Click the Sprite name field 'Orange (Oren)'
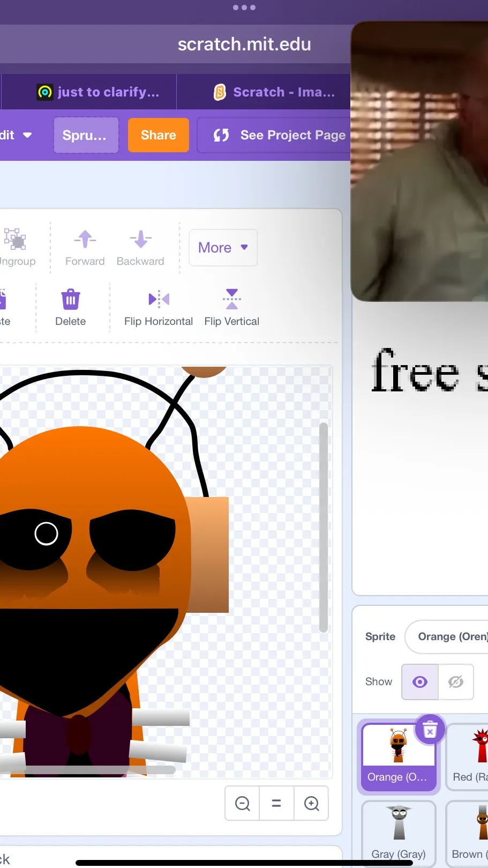The image size is (488, 868). (x=447, y=637)
